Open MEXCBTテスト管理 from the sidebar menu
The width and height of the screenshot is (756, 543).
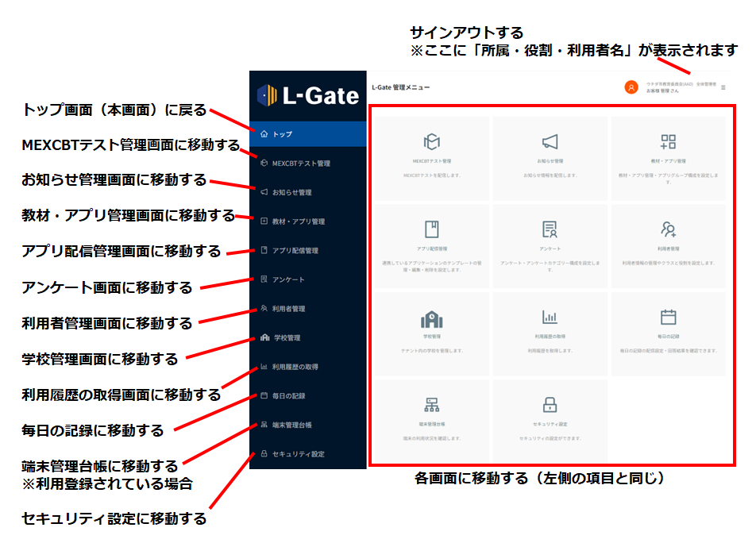tap(307, 163)
